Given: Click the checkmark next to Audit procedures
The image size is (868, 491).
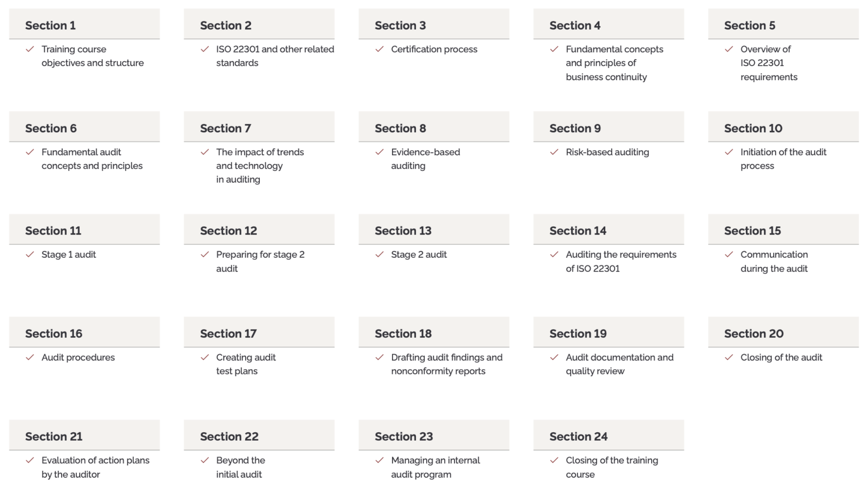Looking at the screenshot, I should point(30,358).
